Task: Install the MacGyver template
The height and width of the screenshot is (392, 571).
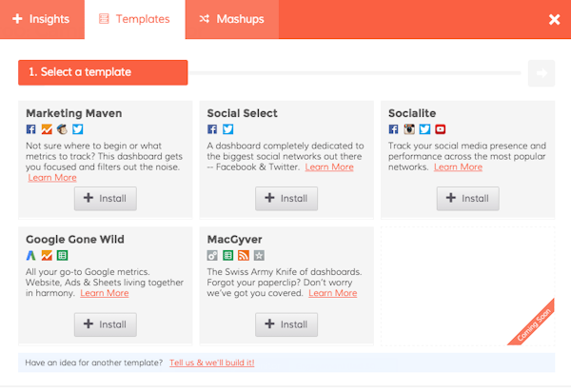Action: coord(286,324)
